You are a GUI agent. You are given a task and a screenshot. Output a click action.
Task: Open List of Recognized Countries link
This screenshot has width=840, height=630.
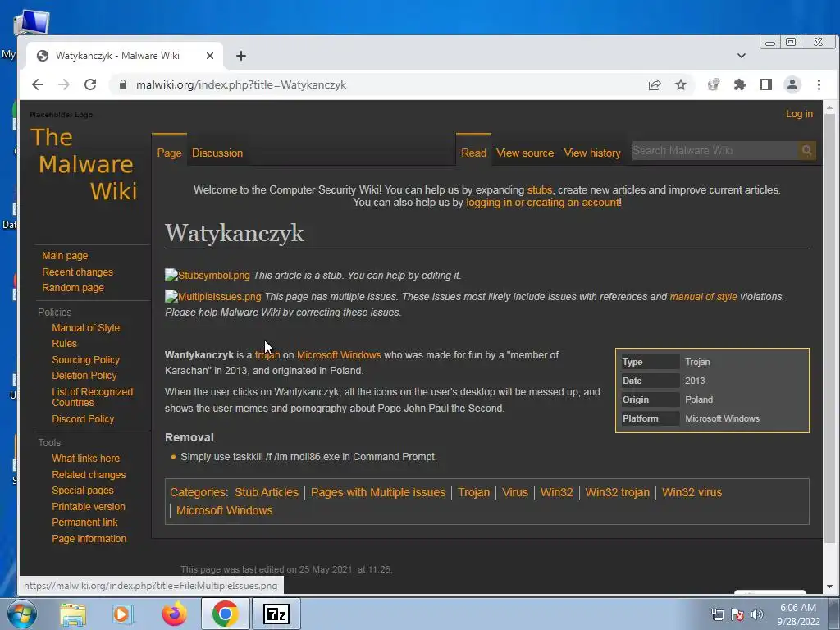point(92,397)
